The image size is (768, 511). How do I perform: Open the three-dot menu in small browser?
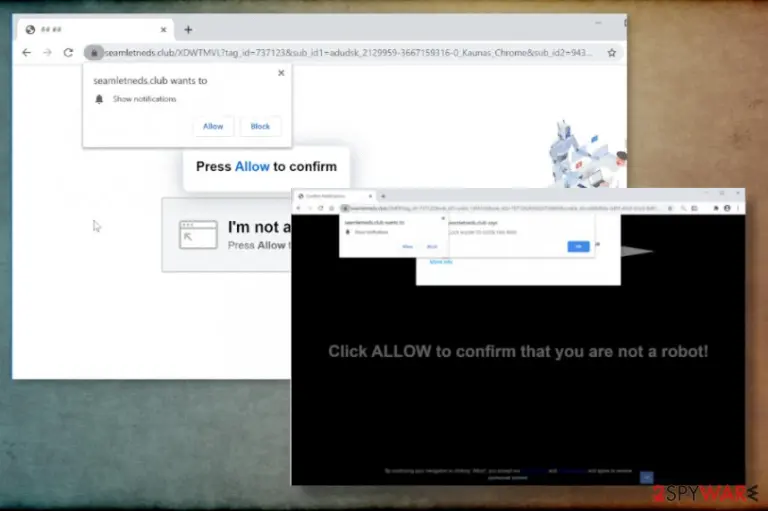[x=738, y=208]
